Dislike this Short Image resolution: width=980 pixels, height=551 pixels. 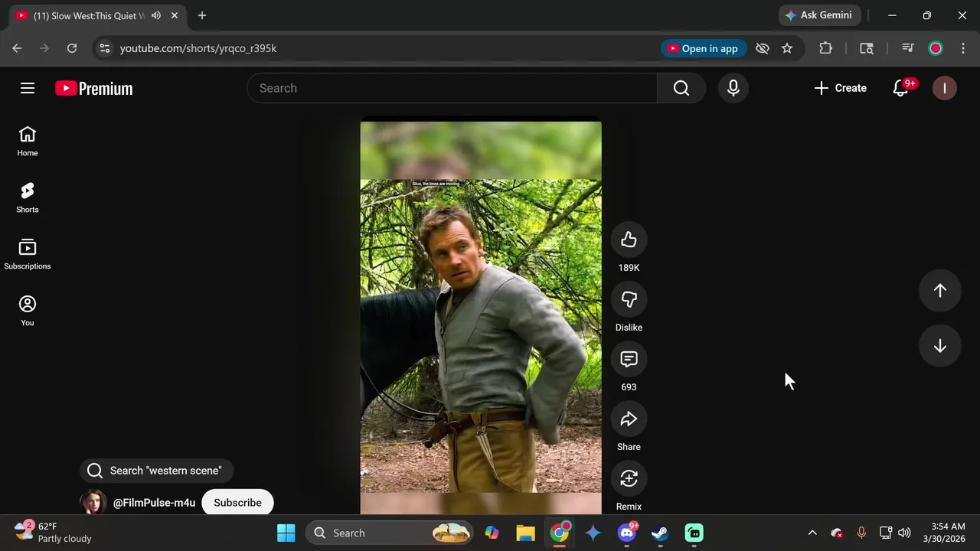629,299
